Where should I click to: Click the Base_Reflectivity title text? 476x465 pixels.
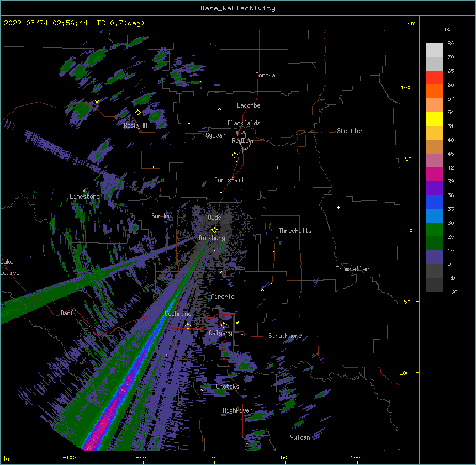(238, 8)
